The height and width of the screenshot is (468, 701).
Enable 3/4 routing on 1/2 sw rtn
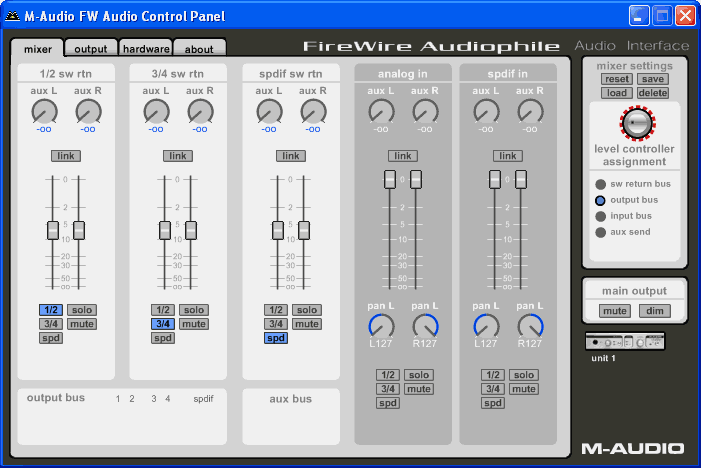tap(51, 324)
